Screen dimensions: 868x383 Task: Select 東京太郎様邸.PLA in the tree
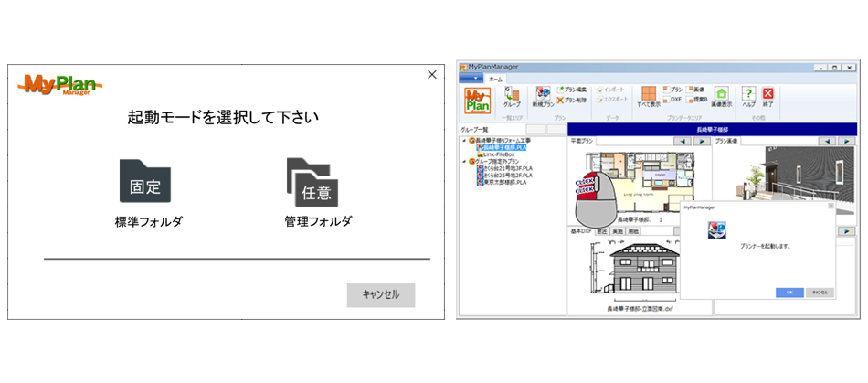pos(501,182)
